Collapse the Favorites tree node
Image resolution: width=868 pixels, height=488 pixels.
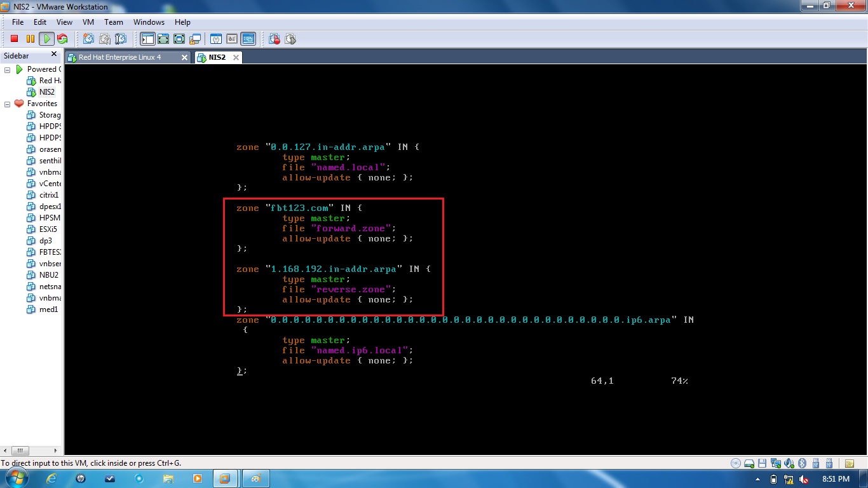(x=6, y=103)
